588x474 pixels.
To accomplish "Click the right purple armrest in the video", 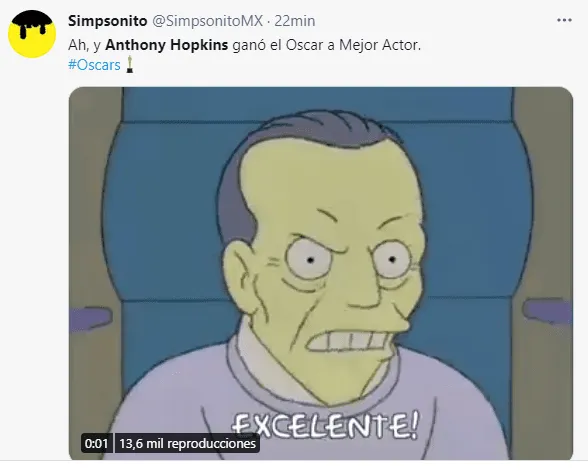I will [x=548, y=311].
